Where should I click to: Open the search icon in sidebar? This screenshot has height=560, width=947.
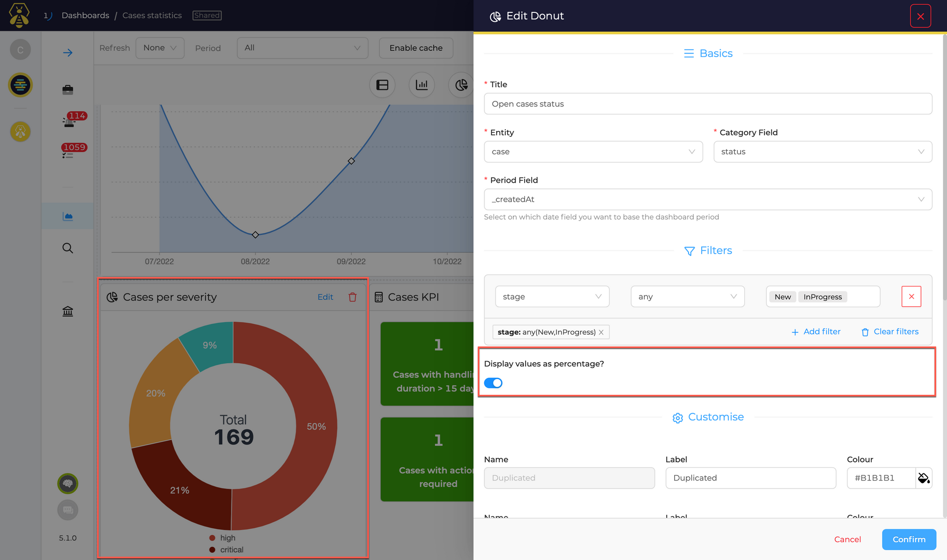68,248
